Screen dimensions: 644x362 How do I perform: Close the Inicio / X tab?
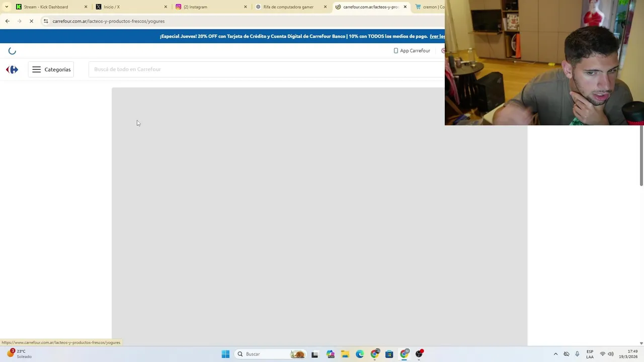click(166, 7)
